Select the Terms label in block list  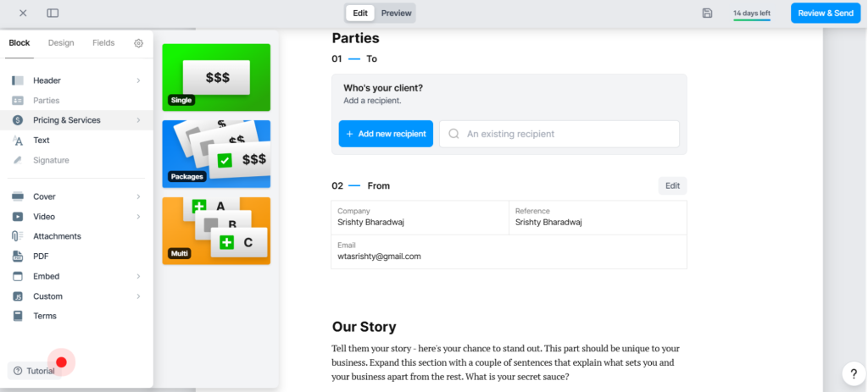pos(45,317)
